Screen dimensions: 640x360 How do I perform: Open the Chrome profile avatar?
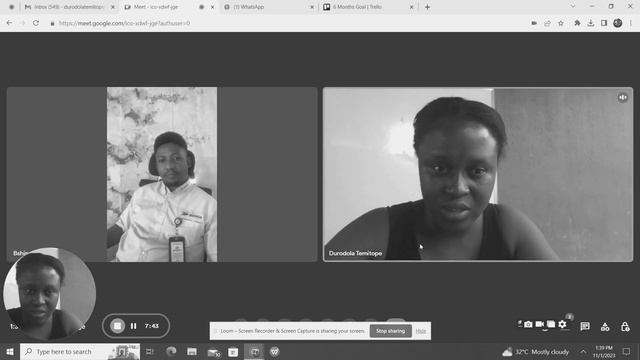618,23
